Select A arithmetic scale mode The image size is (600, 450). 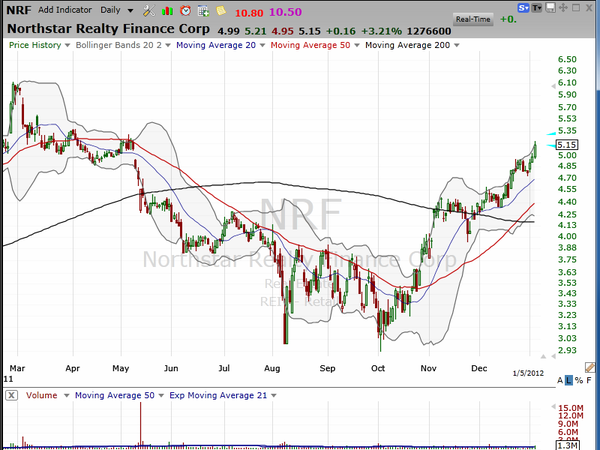click(x=560, y=380)
